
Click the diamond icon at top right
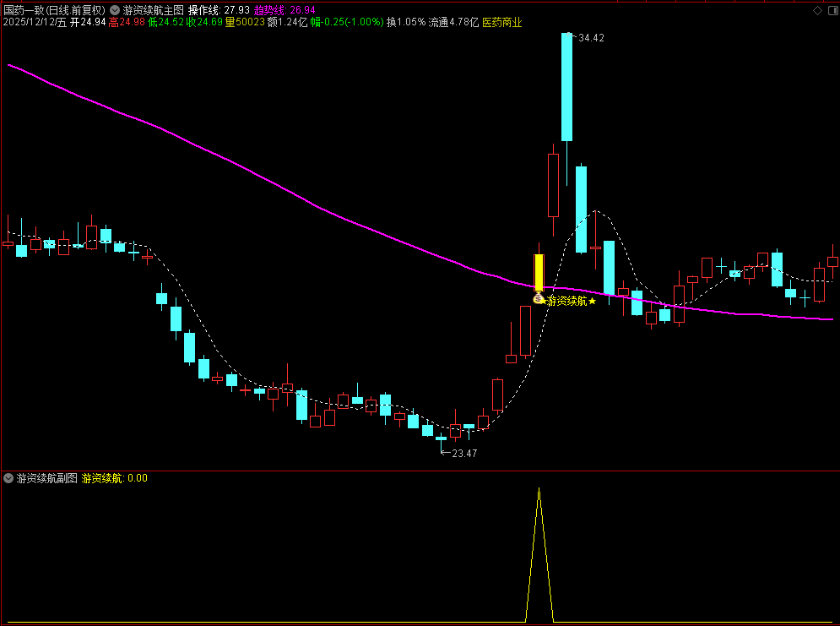(x=817, y=10)
